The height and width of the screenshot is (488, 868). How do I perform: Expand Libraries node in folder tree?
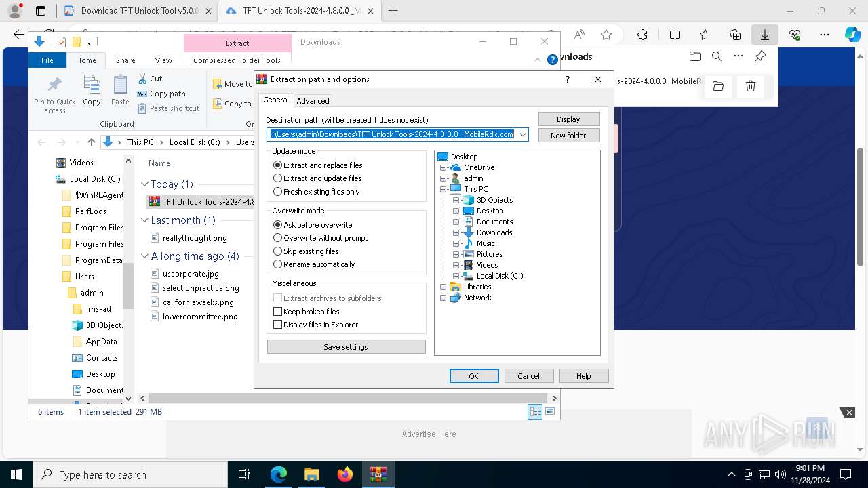pyautogui.click(x=443, y=287)
